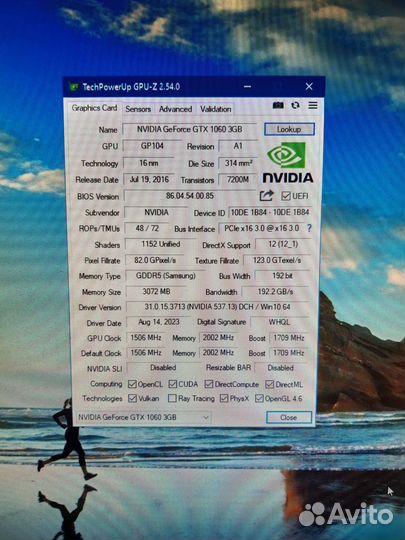Close GPU-Z with the title bar X

[x=309, y=86]
